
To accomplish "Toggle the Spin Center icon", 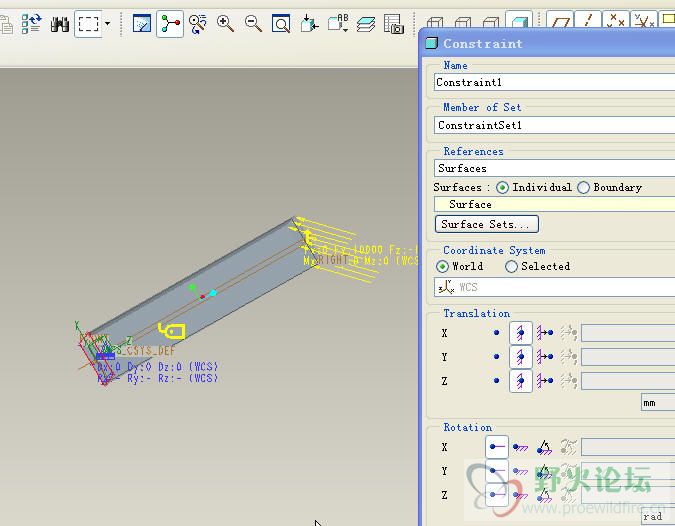I will [x=170, y=24].
